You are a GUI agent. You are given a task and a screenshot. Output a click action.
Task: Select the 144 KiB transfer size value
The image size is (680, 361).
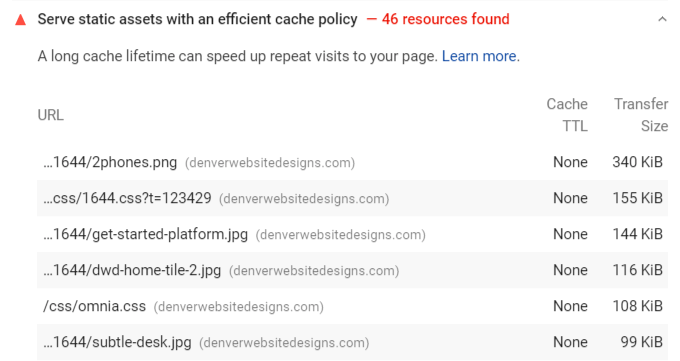click(x=638, y=234)
